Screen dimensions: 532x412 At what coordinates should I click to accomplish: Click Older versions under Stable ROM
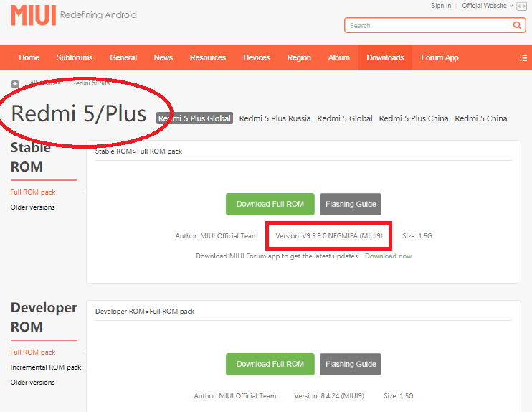[x=32, y=207]
